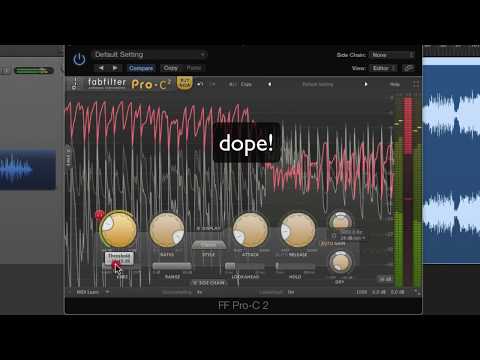Click the Ratio knob
Image resolution: width=480 pixels, height=360 pixels.
pyautogui.click(x=167, y=230)
